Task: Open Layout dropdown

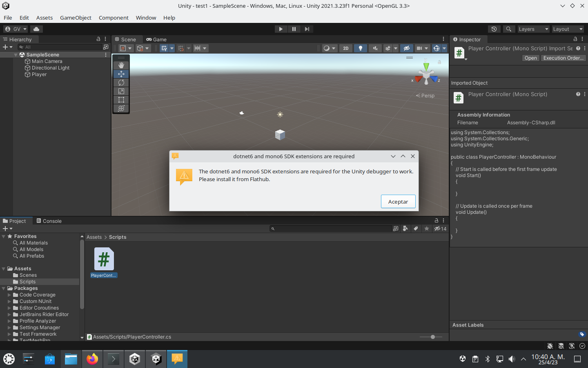Action: point(568,29)
